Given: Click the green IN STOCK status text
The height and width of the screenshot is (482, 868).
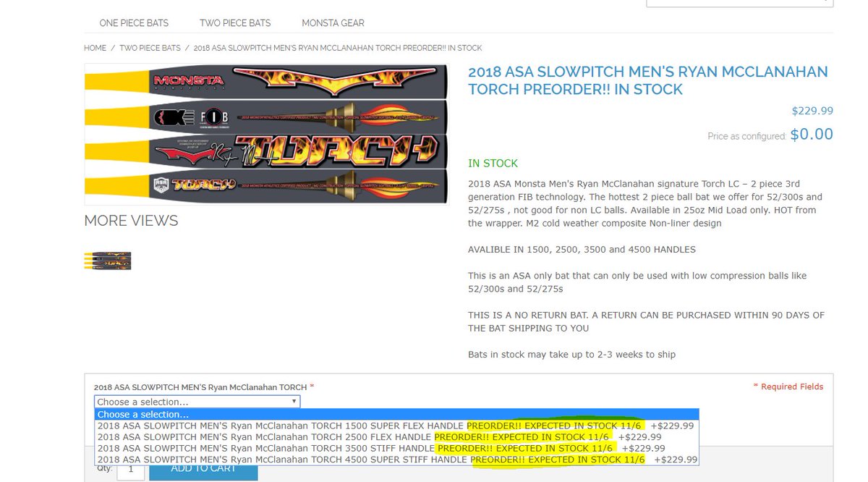Looking at the screenshot, I should click(493, 164).
